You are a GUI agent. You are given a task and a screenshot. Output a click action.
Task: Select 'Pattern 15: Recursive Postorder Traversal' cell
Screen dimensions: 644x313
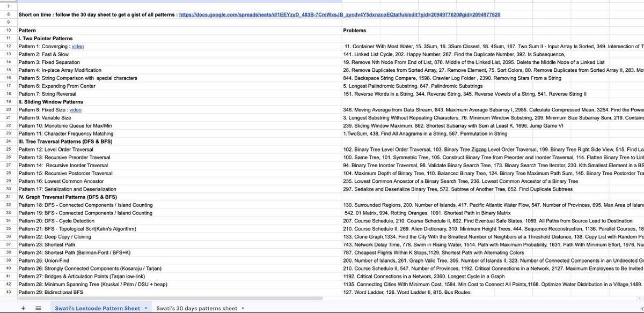point(179,173)
